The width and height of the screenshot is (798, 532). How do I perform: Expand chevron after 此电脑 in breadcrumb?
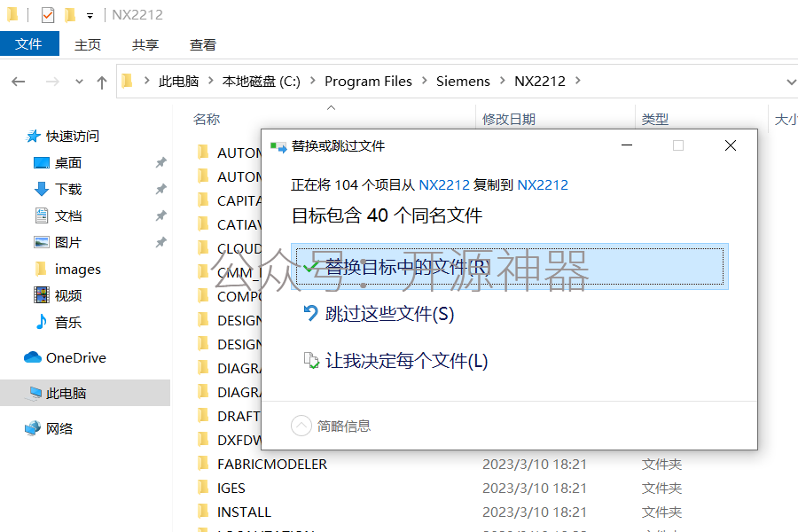pos(211,81)
